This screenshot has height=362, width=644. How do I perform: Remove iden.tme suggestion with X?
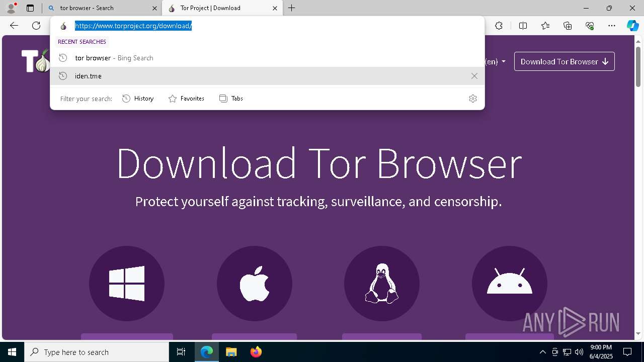[474, 76]
